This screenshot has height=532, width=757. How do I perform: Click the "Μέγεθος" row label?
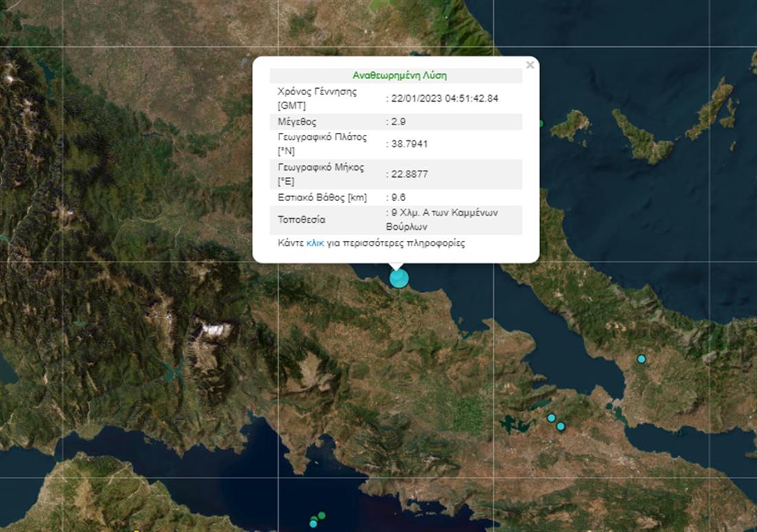(x=297, y=122)
